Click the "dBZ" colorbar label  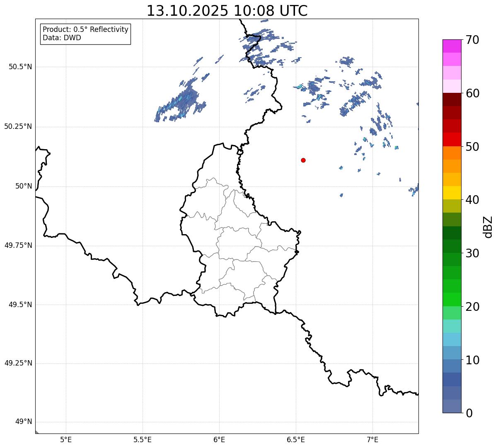coord(488,227)
